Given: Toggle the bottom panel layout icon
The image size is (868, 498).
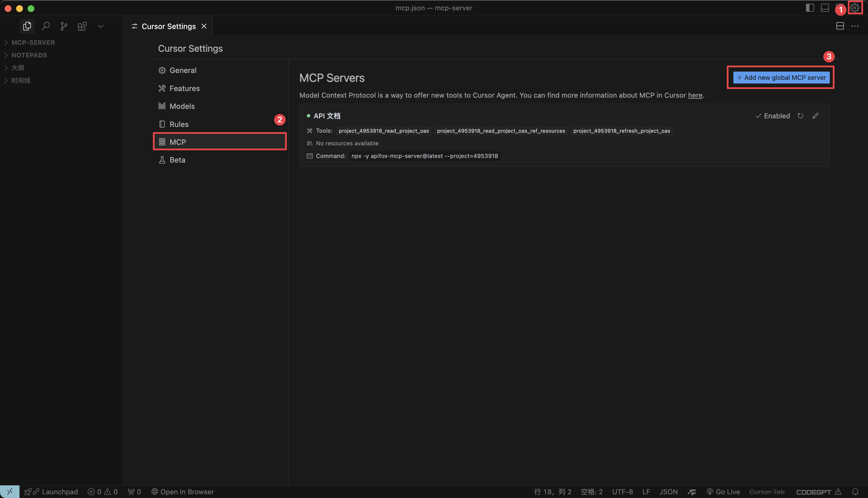Looking at the screenshot, I should coord(825,7).
